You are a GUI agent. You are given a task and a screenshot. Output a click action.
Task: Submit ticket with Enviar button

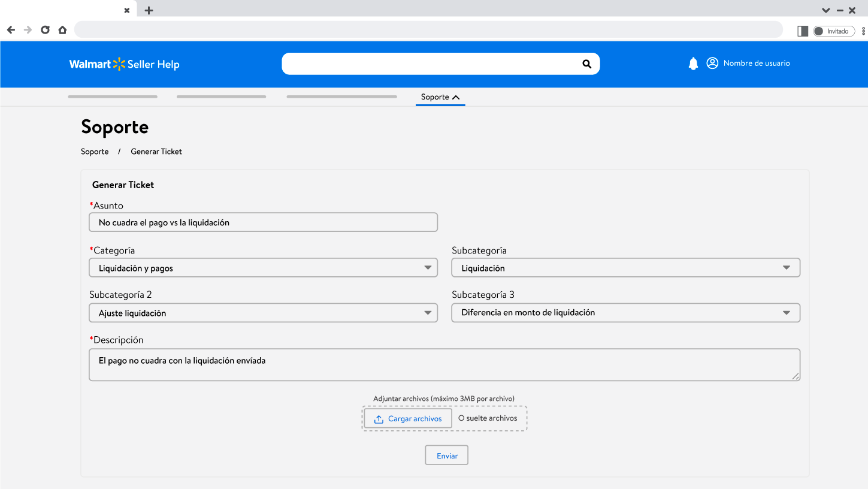[446, 455]
